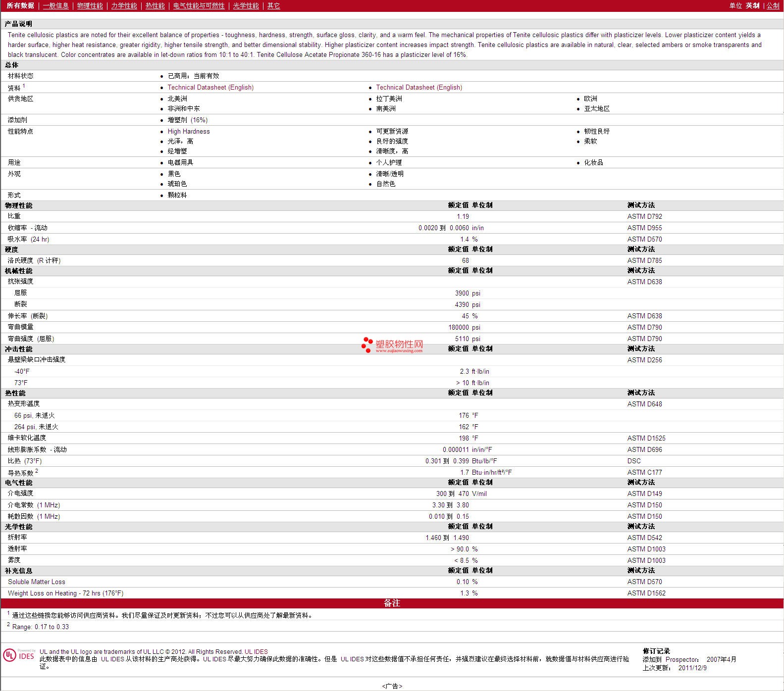Click the -40°F impact value 2.3

pyautogui.click(x=464, y=371)
